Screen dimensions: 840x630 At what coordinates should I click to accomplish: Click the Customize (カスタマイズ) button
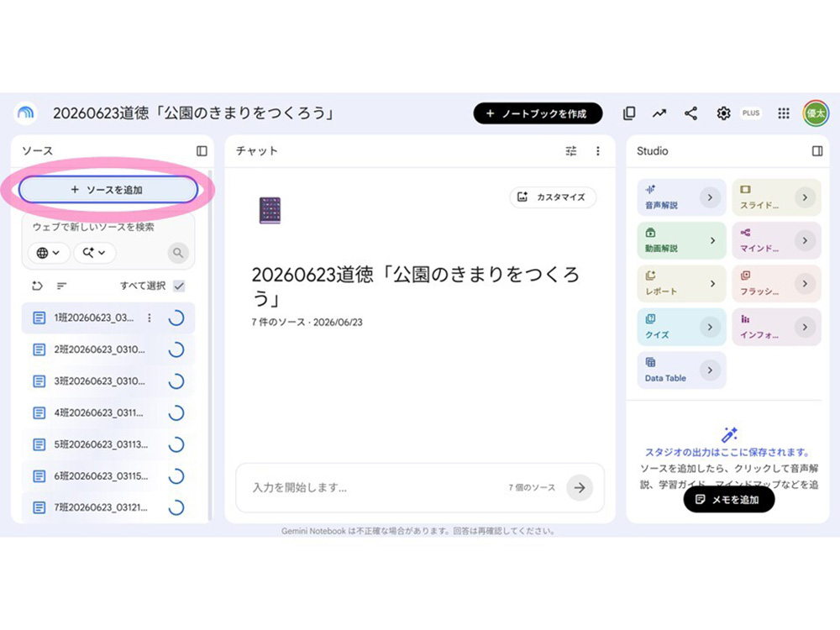(x=553, y=197)
